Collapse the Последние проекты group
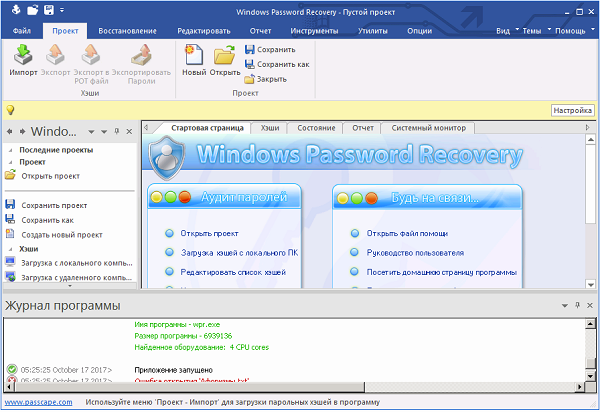The height and width of the screenshot is (412, 600). [10, 150]
